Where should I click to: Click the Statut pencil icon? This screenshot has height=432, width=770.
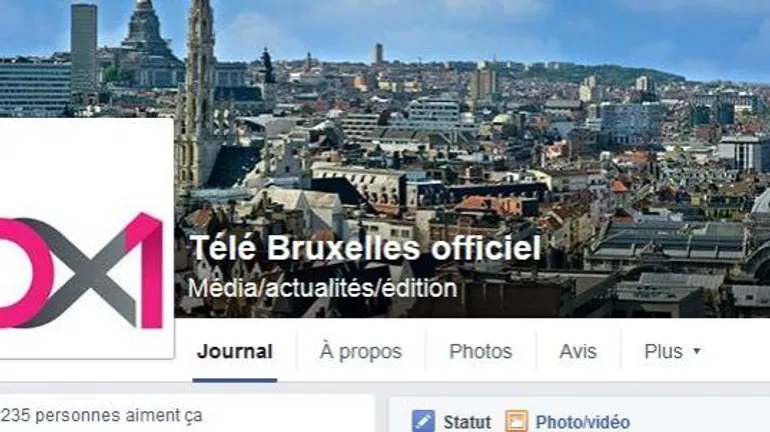pyautogui.click(x=423, y=421)
